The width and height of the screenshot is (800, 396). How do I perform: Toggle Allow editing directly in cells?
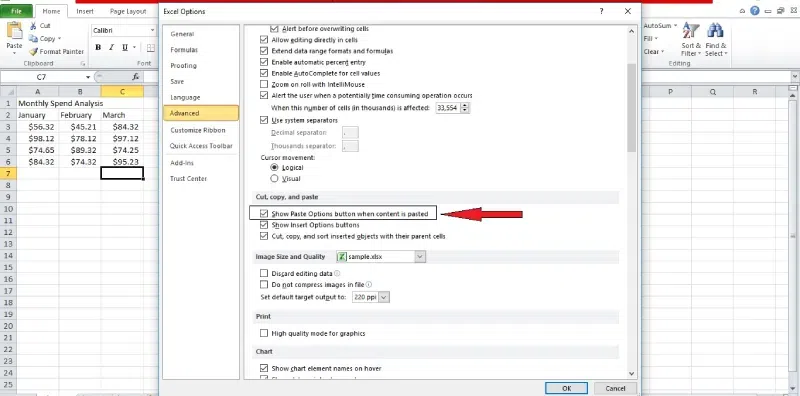[264, 40]
